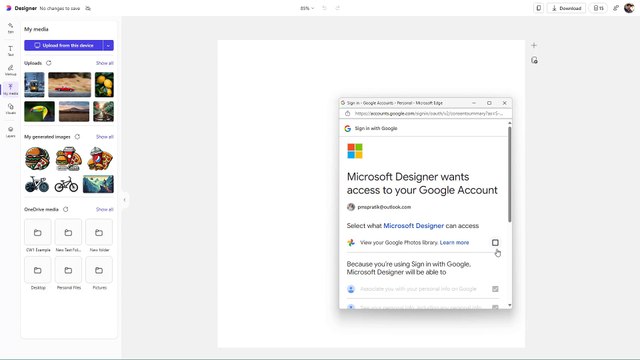Click the Designer logo icon
This screenshot has width=640, height=360.
[x=9, y=8]
